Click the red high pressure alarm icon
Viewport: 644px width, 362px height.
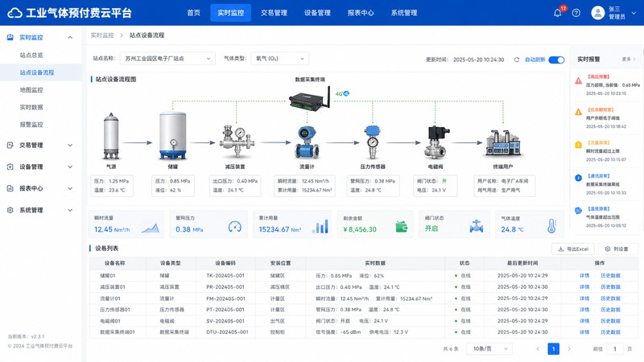[578, 81]
